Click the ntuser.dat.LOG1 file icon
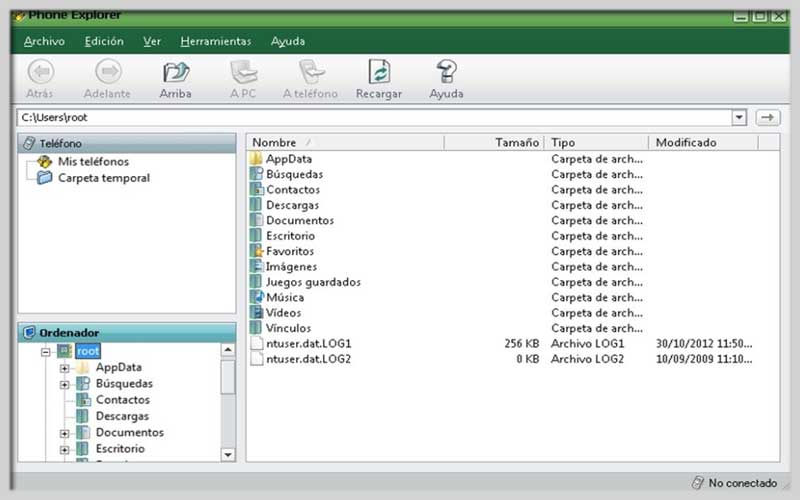This screenshot has height=500, width=800. pyautogui.click(x=256, y=343)
